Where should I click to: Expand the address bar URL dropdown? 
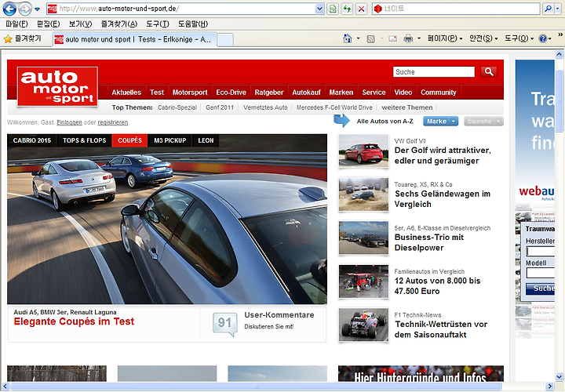(x=319, y=9)
